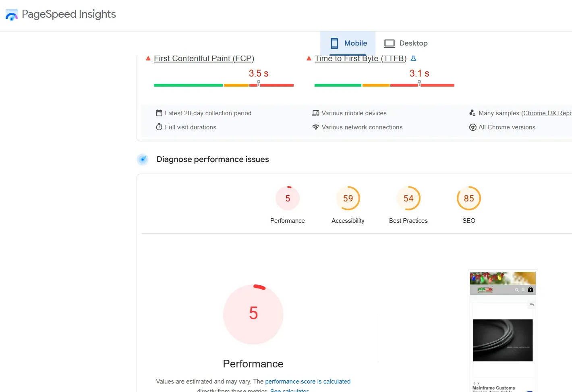Click the Chrome UX Report link
Screen dimensions: 572x392
[547, 113]
